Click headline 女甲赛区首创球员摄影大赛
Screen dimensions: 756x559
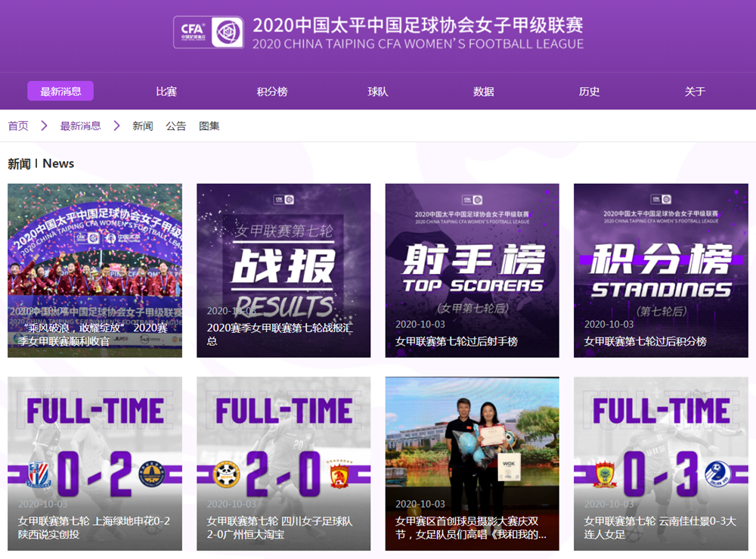tap(470, 527)
